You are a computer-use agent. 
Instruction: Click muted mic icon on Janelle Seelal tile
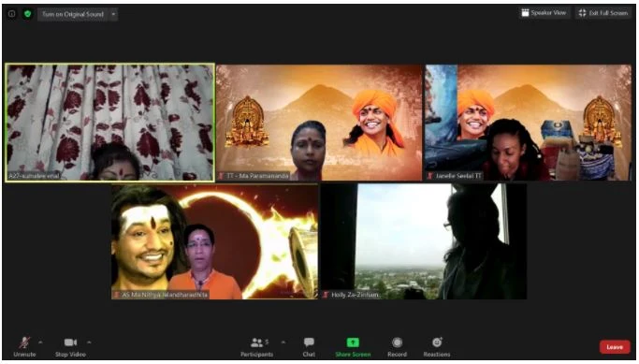pos(430,176)
